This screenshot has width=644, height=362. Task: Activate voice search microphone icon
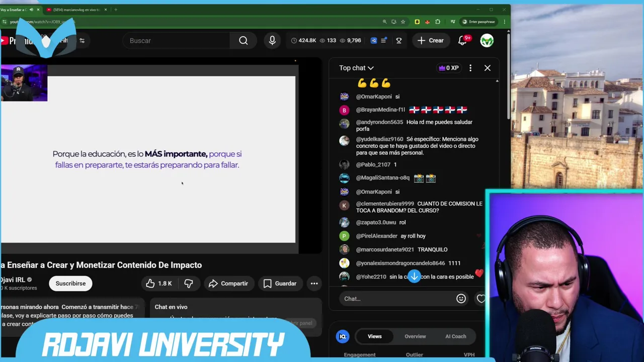coord(272,41)
